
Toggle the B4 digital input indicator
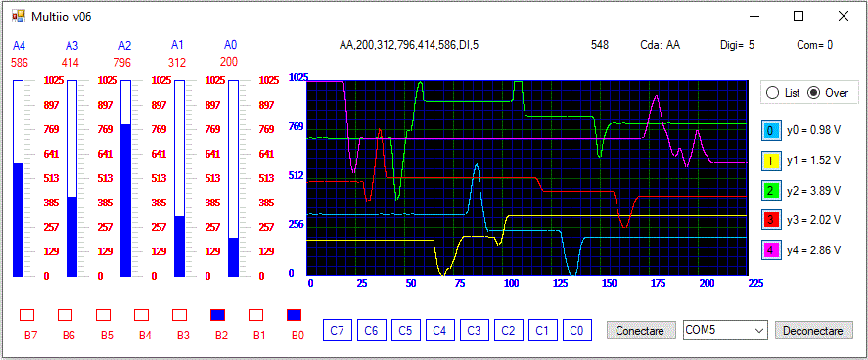(x=142, y=315)
